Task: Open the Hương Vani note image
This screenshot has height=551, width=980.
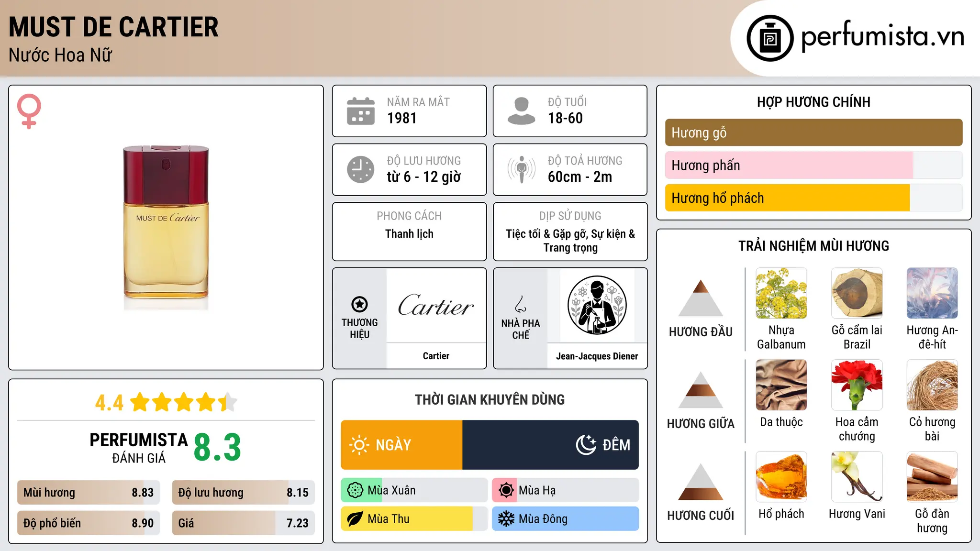Action: [x=857, y=477]
